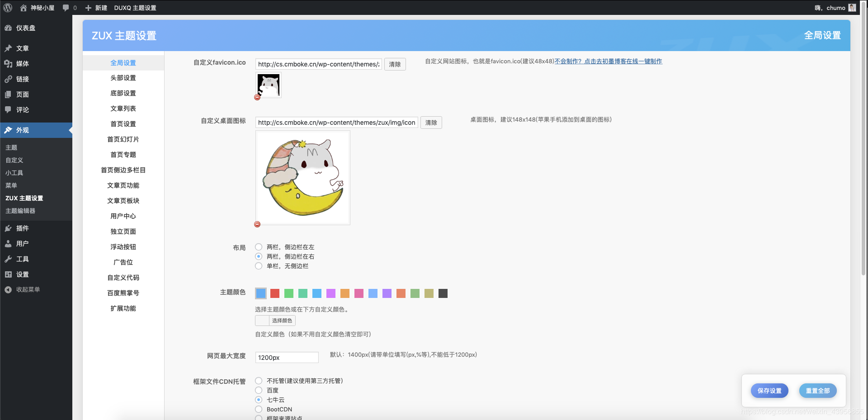
Task: Open the 首页侧边多栏目 settings tab
Action: pos(123,170)
